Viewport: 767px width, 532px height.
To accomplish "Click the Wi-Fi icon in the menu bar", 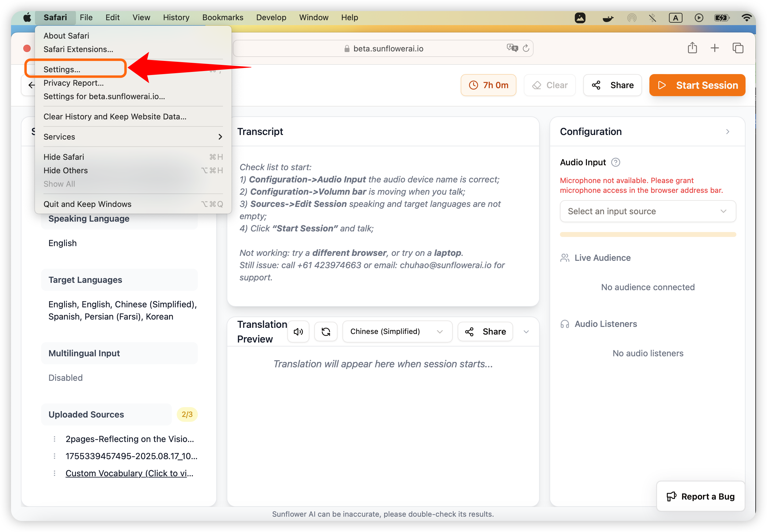I will point(747,18).
